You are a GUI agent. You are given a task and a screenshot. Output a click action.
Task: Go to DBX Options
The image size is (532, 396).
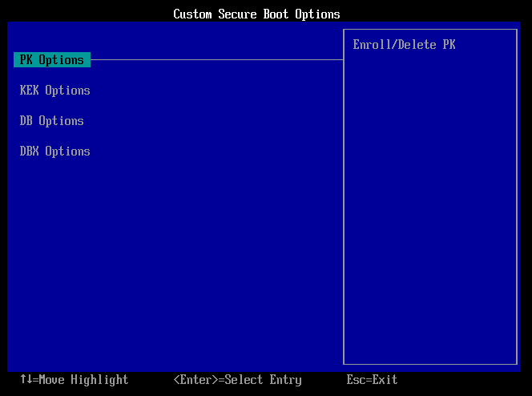54,152
